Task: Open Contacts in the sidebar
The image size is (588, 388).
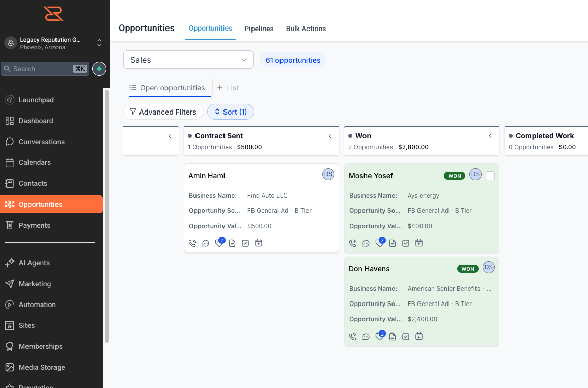Action: [51, 183]
